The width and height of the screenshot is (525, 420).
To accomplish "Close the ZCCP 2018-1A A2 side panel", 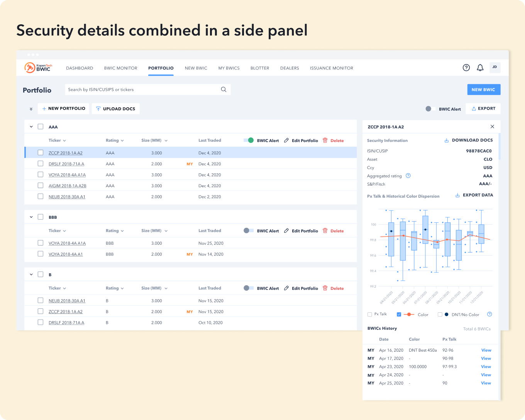I will tap(492, 127).
